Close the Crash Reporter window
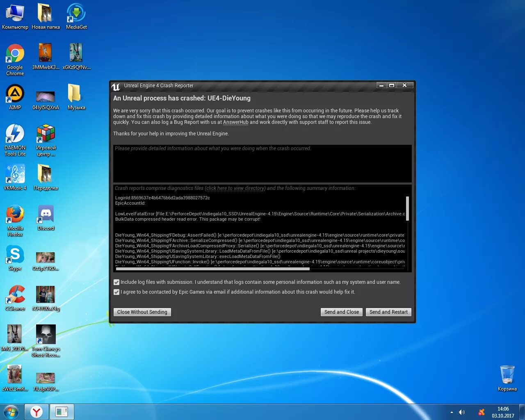The width and height of the screenshot is (525, 420). point(405,85)
